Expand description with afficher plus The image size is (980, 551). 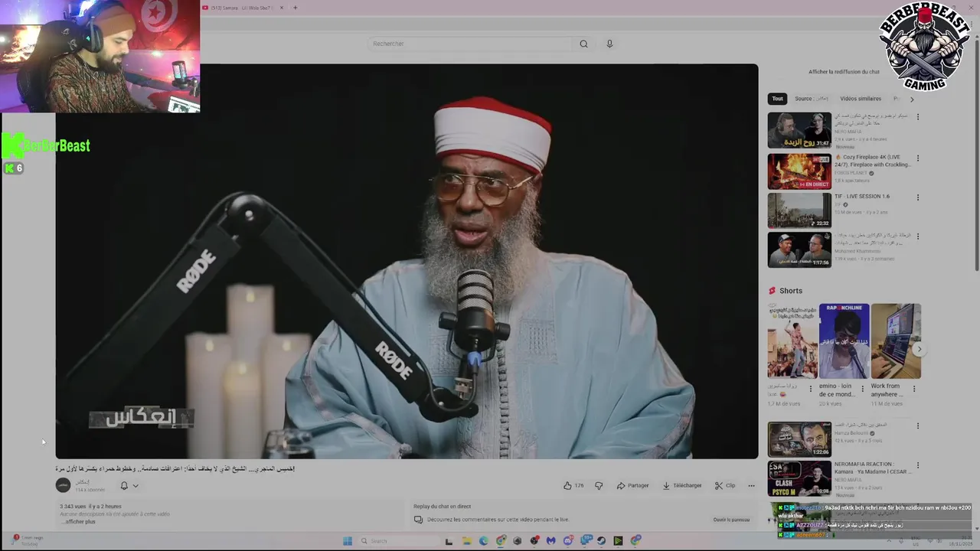click(x=80, y=521)
